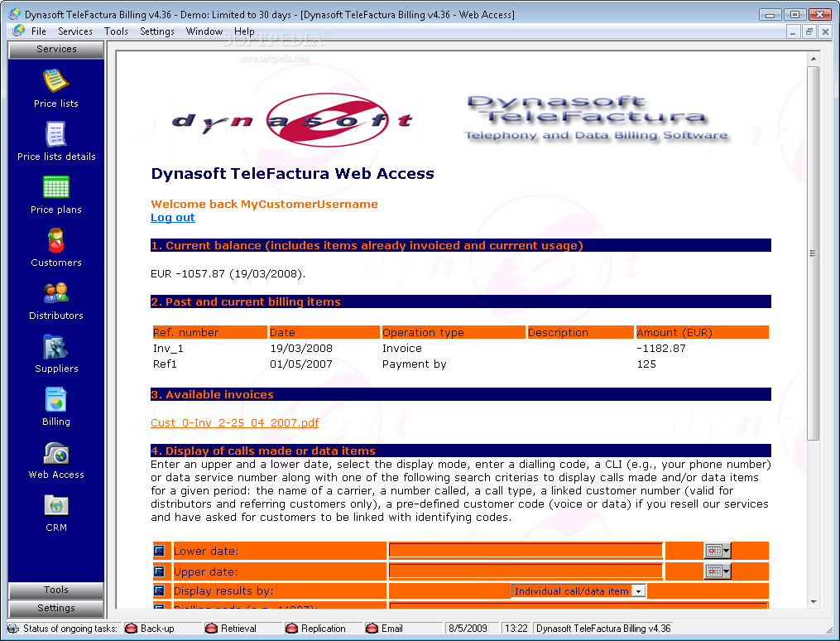Click the Log out link
The width and height of the screenshot is (840, 641).
pyautogui.click(x=172, y=217)
